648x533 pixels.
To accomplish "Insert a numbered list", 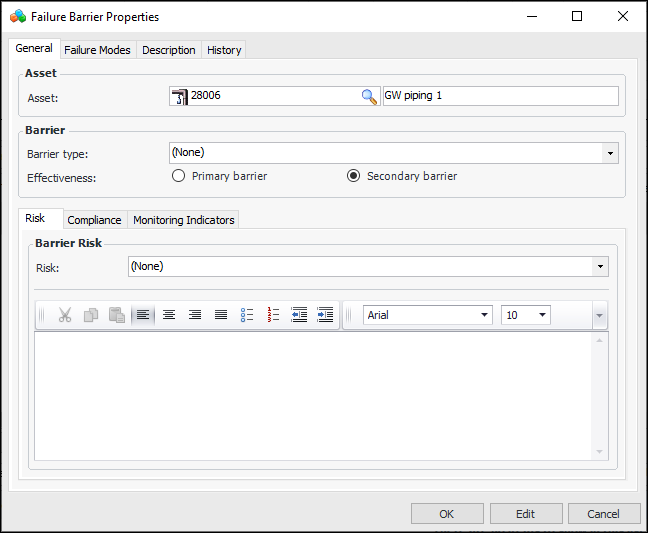I will click(273, 315).
